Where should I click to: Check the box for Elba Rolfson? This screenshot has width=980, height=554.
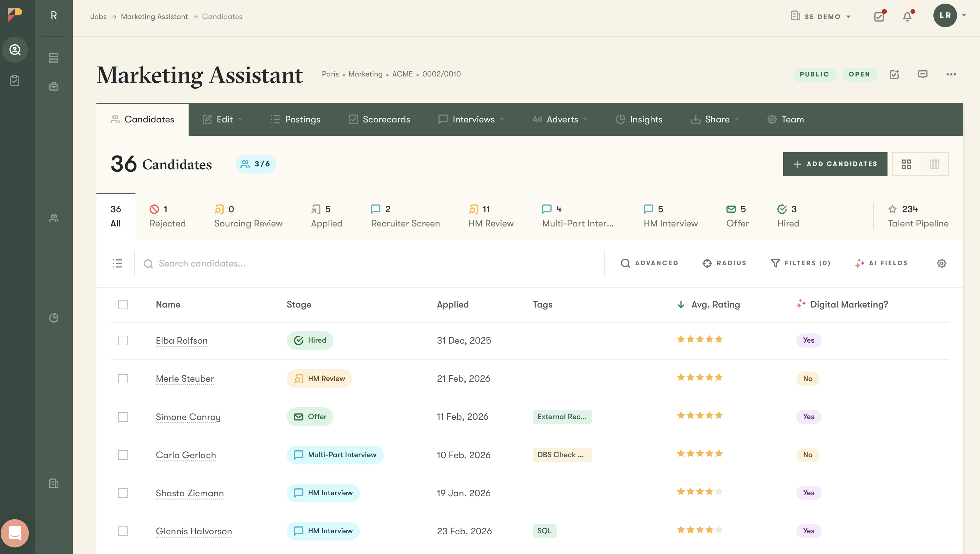point(123,340)
